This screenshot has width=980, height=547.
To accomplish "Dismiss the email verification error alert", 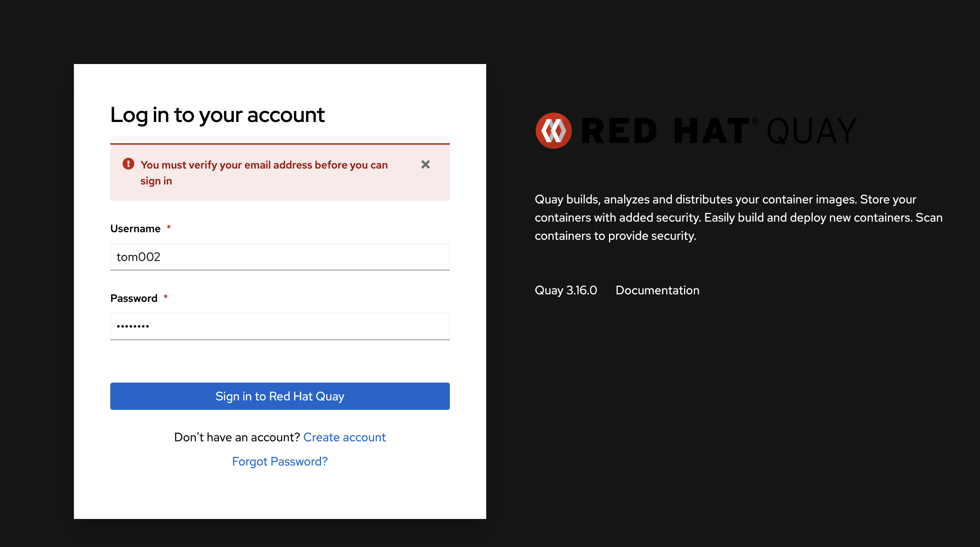I will click(x=425, y=164).
